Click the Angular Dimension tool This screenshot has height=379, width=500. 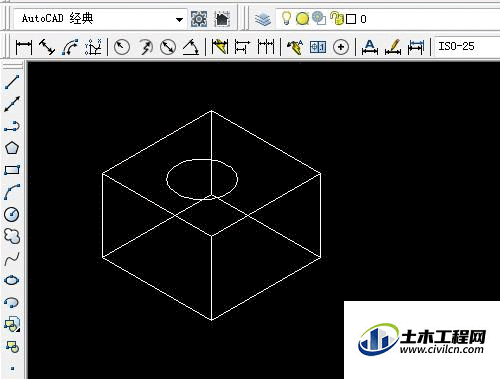191,47
